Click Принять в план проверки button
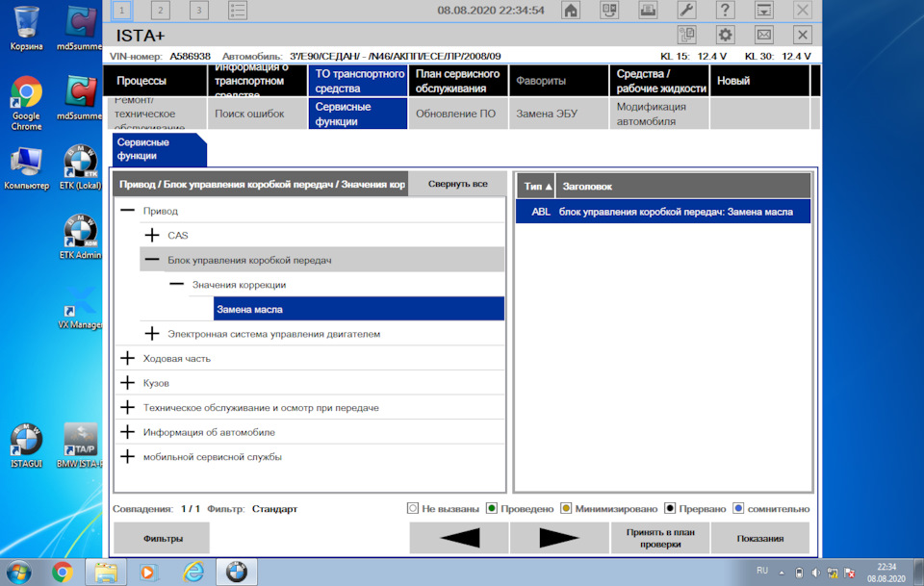The height and width of the screenshot is (586, 924). [x=660, y=538]
